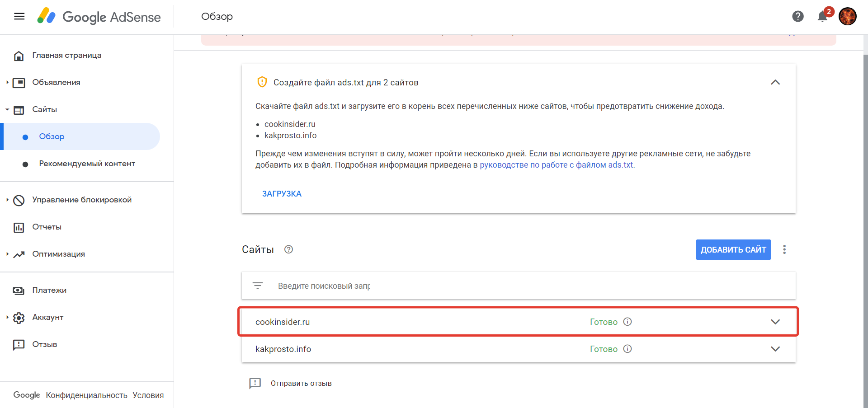Go to Рекомендуемый контент in sidebar
This screenshot has width=868, height=408.
click(87, 164)
